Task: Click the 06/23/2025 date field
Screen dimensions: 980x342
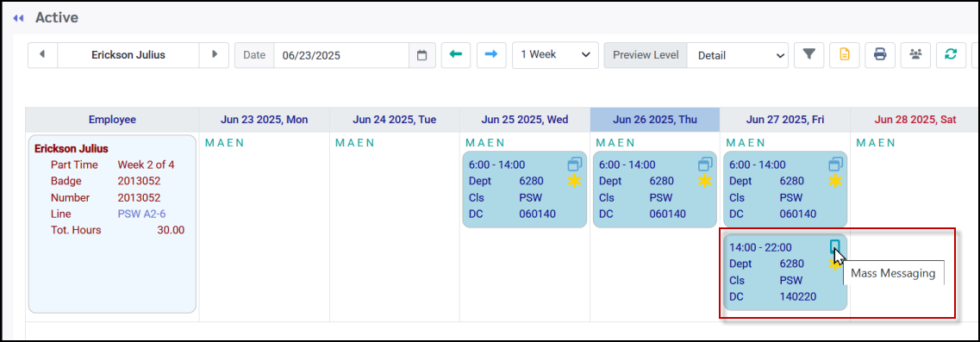Action: point(341,55)
